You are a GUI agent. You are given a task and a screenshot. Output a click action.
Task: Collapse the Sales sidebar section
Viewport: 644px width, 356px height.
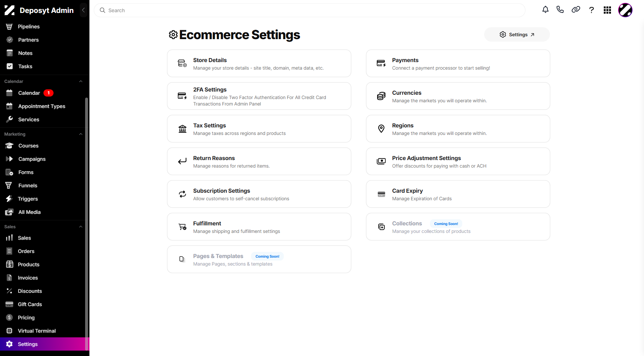[x=81, y=227]
